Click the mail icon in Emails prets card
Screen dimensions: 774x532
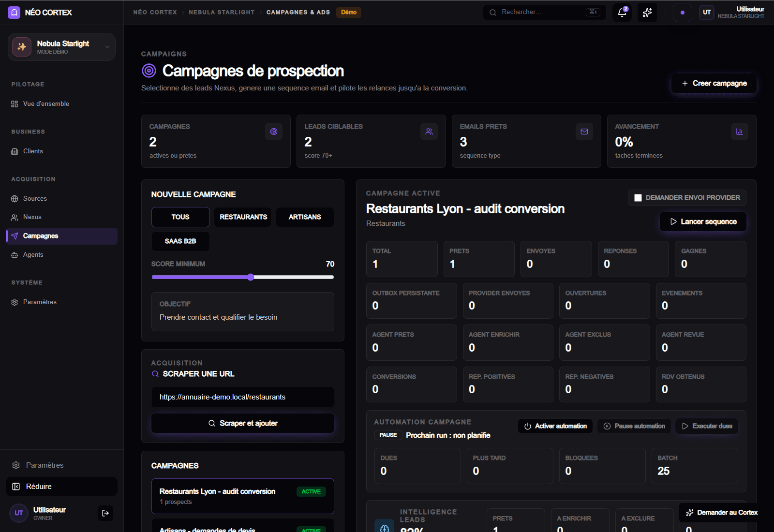click(x=584, y=132)
